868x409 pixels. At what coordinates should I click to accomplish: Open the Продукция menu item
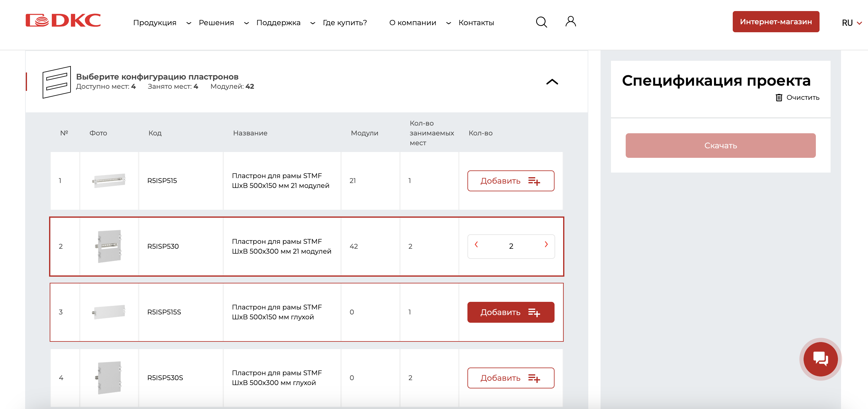(155, 23)
